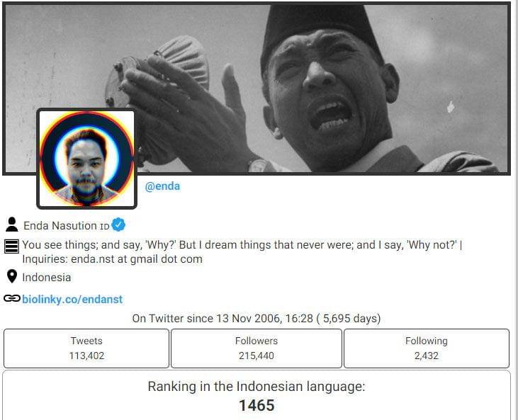
Task: Open the @enda handle link
Action: [162, 186]
